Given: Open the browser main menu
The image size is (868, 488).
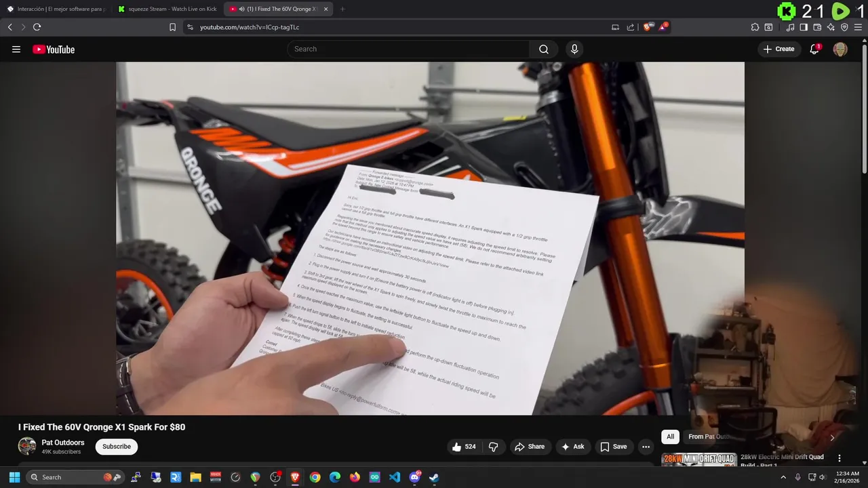Looking at the screenshot, I should click(858, 27).
